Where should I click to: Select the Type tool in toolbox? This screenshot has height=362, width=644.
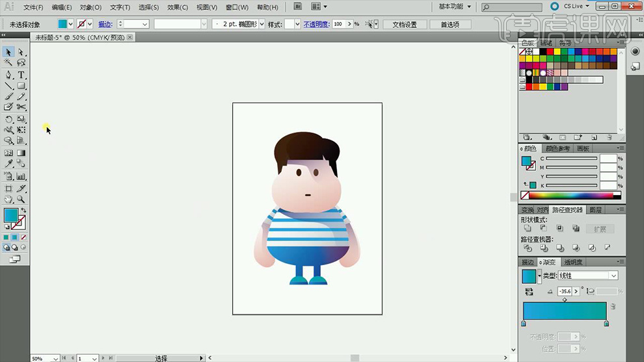click(x=21, y=75)
